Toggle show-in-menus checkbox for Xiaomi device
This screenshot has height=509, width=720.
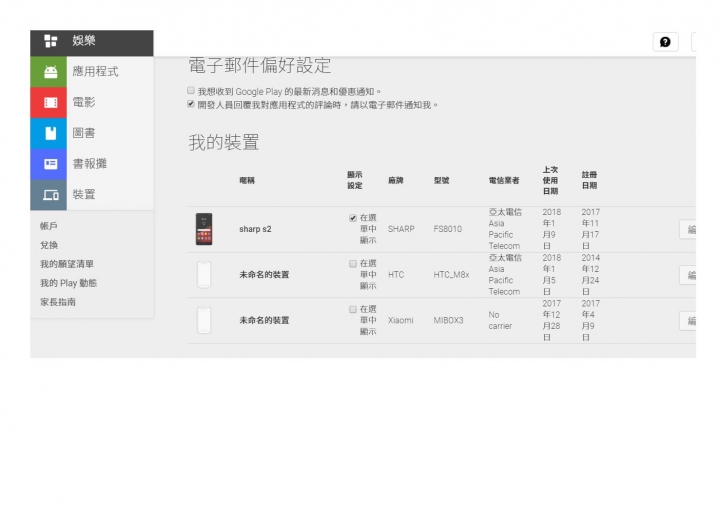(353, 309)
